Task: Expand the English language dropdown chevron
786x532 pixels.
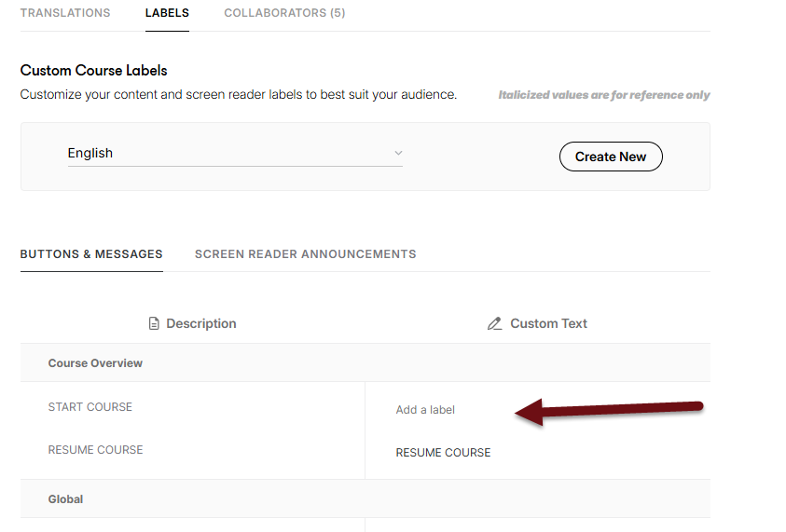Action: 398,153
